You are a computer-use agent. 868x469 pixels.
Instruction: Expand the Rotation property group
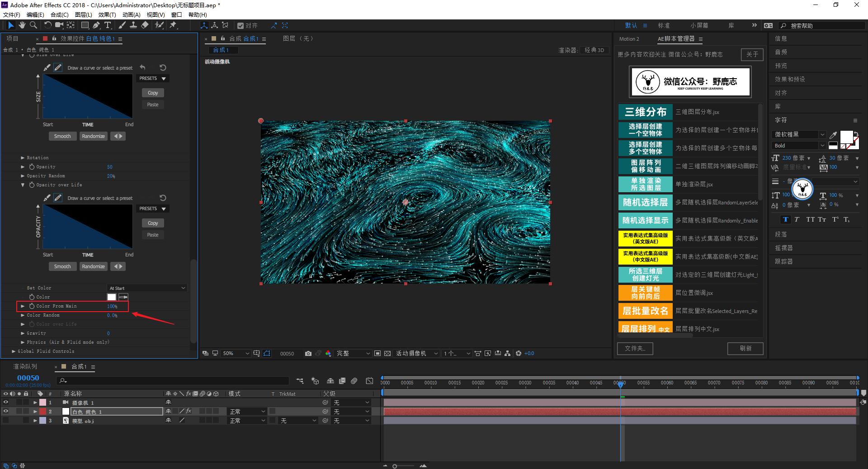pyautogui.click(x=23, y=158)
